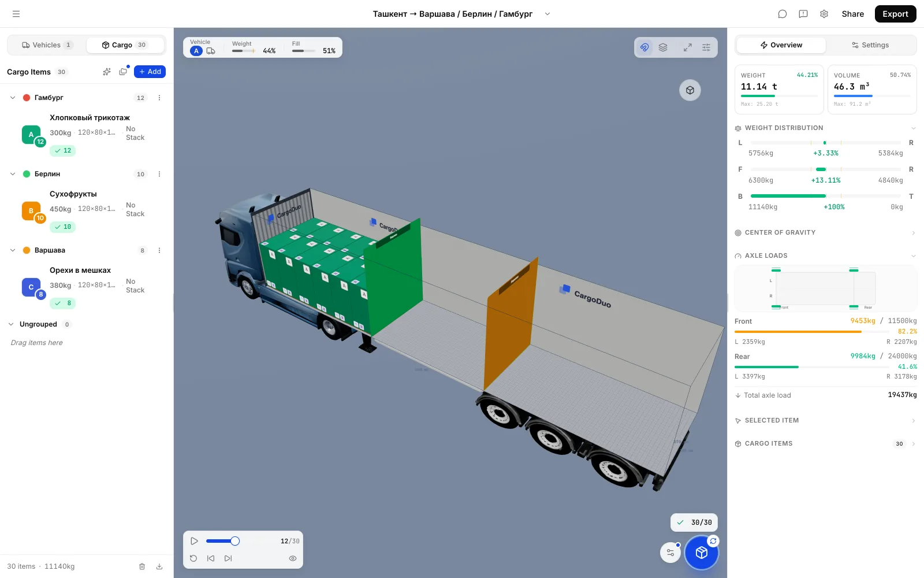Click the 3D cube view button
Image resolution: width=924 pixels, height=578 pixels.
tap(690, 90)
